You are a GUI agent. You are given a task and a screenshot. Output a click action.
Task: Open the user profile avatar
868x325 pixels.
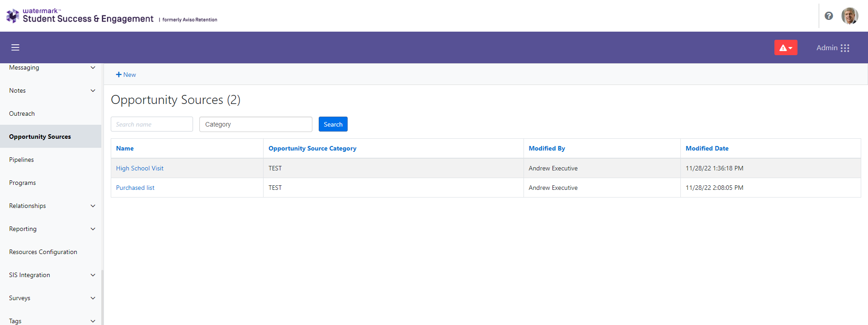(x=849, y=16)
